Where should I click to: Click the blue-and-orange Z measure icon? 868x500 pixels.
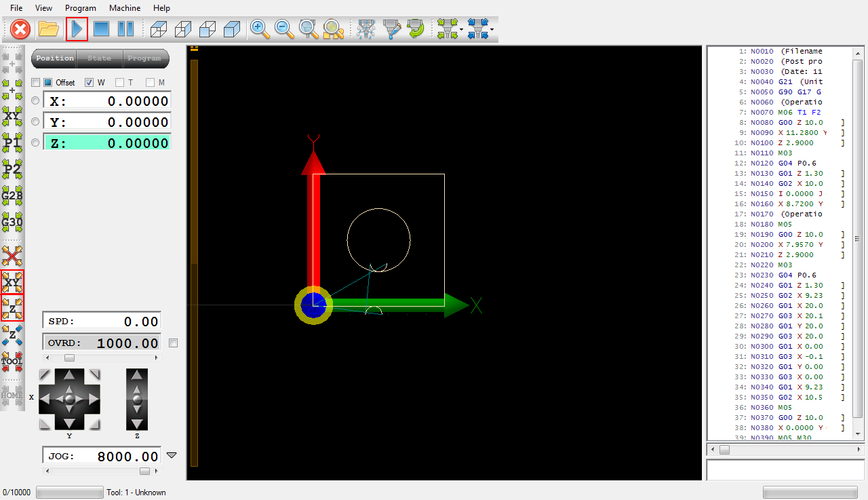12,335
